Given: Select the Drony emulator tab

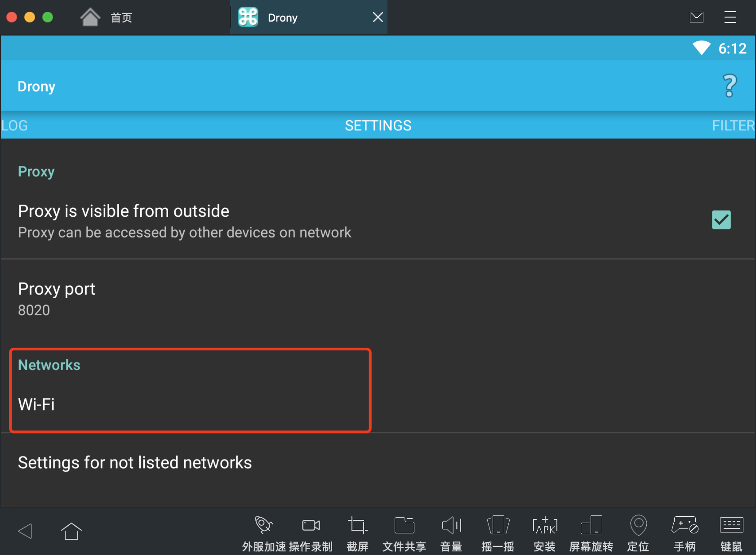Looking at the screenshot, I should (308, 18).
